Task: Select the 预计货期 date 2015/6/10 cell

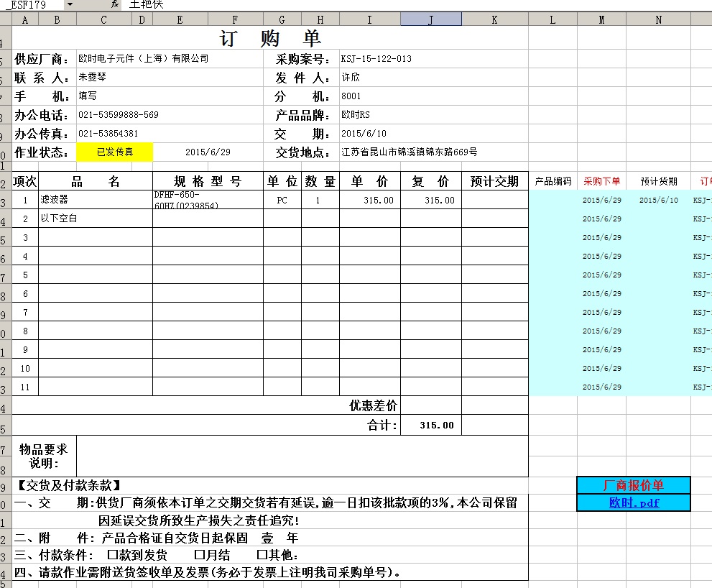Action: point(658,201)
